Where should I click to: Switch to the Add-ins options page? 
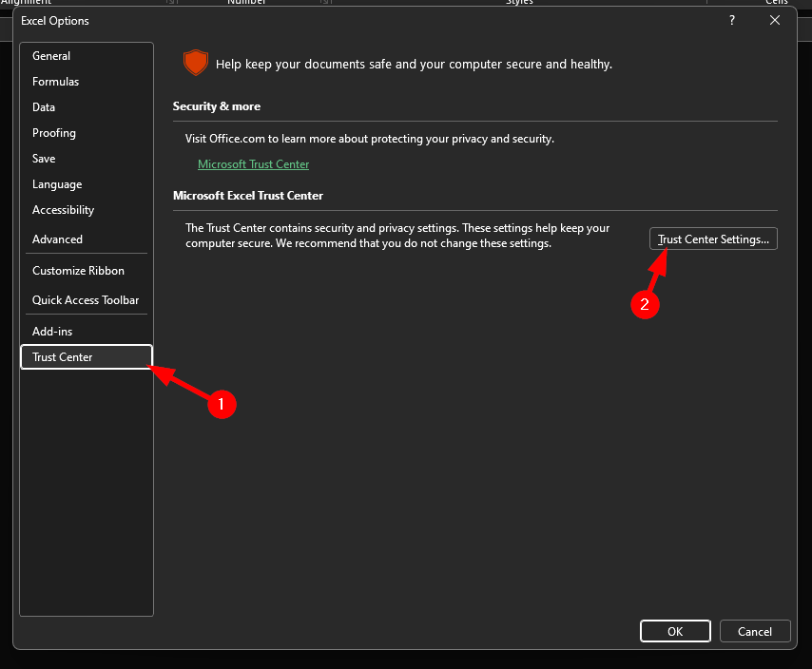coord(52,332)
